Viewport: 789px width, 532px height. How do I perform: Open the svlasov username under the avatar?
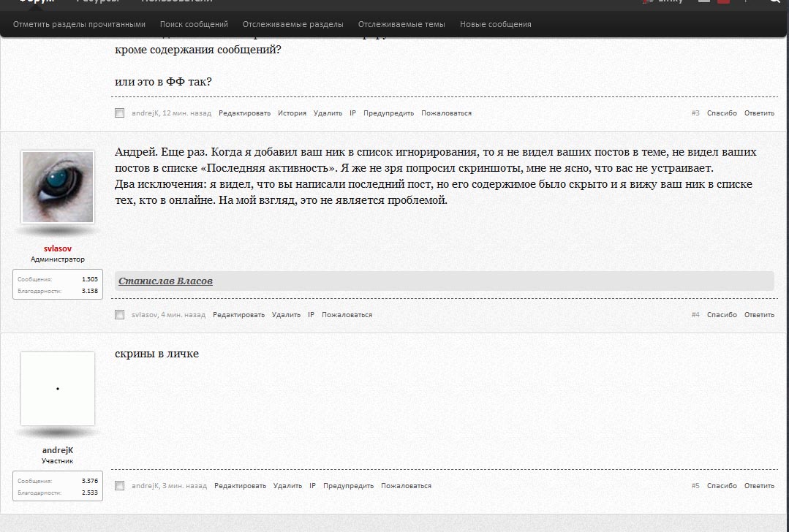point(58,248)
